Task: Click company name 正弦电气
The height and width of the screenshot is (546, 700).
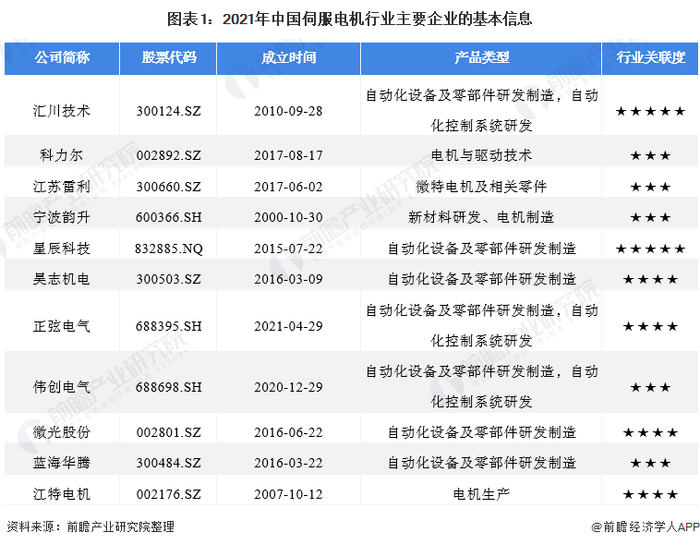Action: click(62, 326)
